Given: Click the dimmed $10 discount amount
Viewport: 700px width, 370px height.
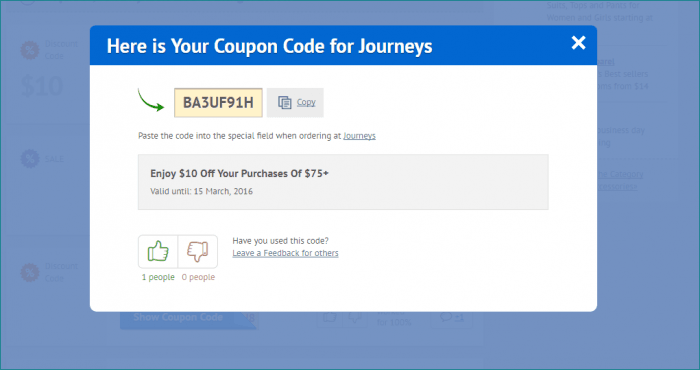Looking at the screenshot, I should click(42, 86).
